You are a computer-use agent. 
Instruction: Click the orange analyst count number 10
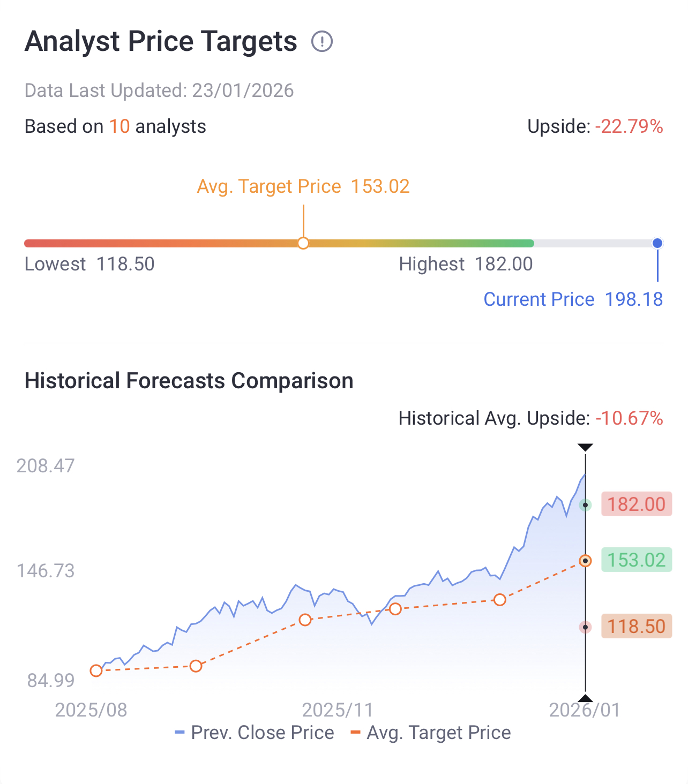coord(119,126)
